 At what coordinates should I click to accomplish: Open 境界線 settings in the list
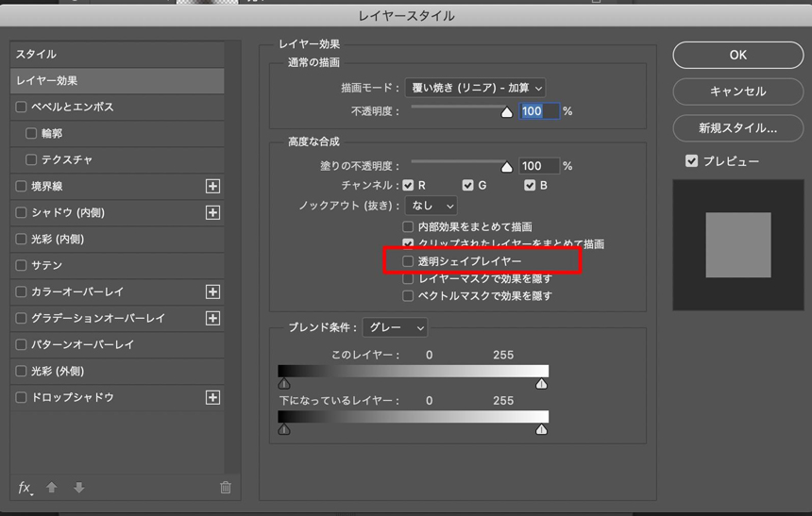pos(47,187)
